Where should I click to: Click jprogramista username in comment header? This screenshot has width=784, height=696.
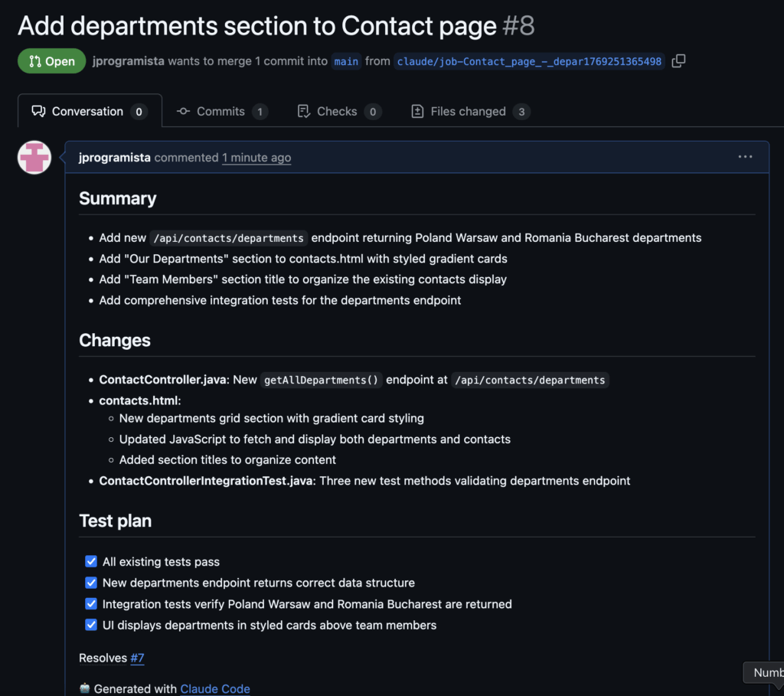click(115, 158)
